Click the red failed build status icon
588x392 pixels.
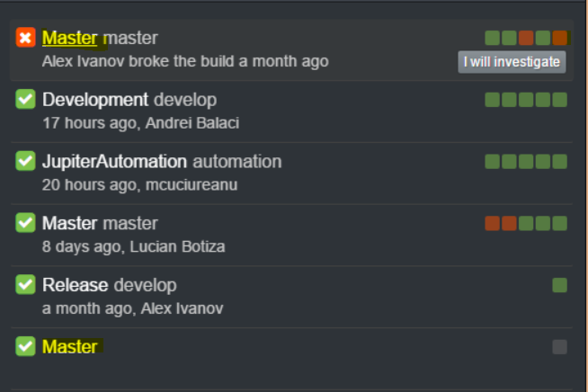25,38
